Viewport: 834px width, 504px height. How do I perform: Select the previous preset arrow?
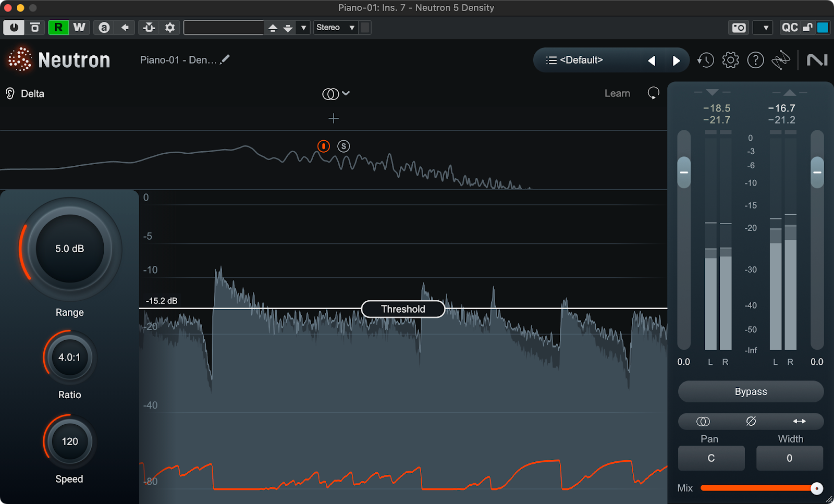pos(652,61)
